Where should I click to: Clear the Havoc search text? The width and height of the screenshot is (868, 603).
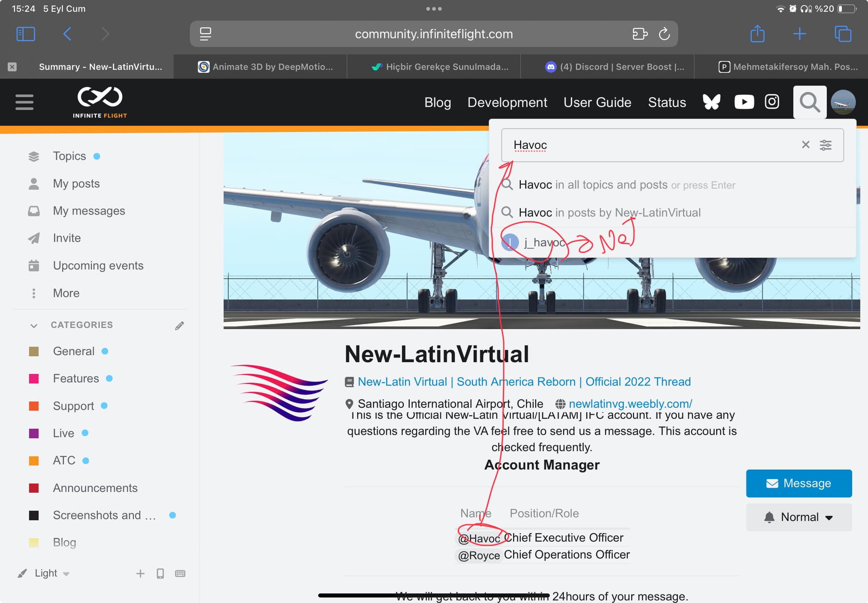coord(805,145)
